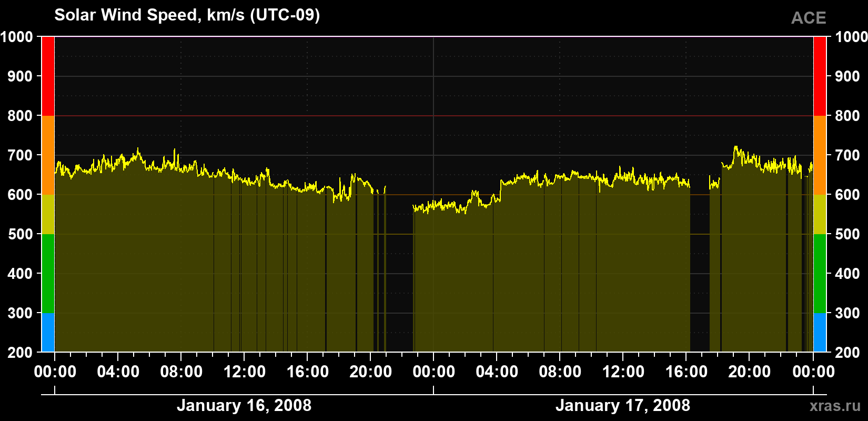Click the '600' label on the left axis

[x=20, y=195]
